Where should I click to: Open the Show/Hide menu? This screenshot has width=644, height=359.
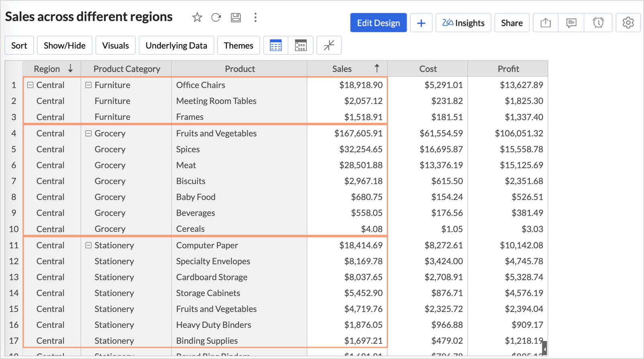(64, 45)
